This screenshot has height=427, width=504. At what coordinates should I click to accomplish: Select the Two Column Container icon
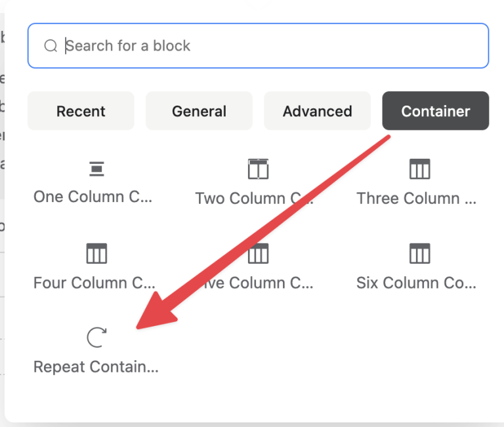[258, 169]
